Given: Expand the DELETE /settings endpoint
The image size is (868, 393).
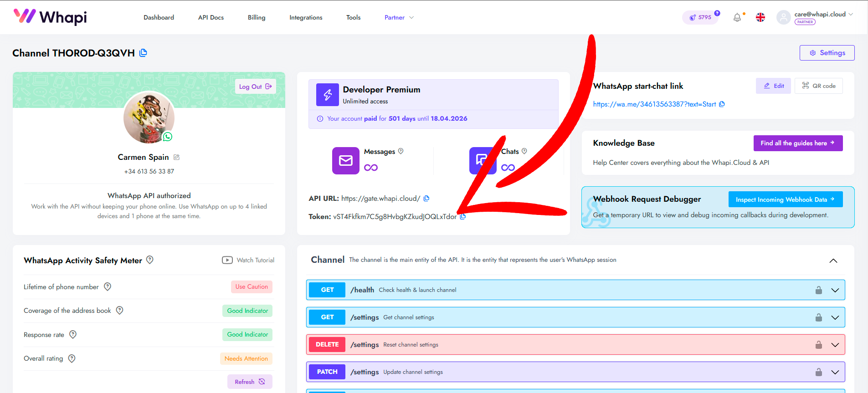Looking at the screenshot, I should [835, 345].
